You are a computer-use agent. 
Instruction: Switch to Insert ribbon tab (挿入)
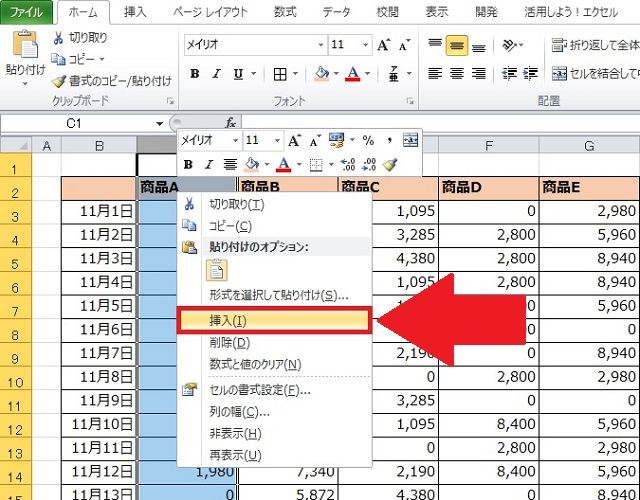(x=135, y=12)
